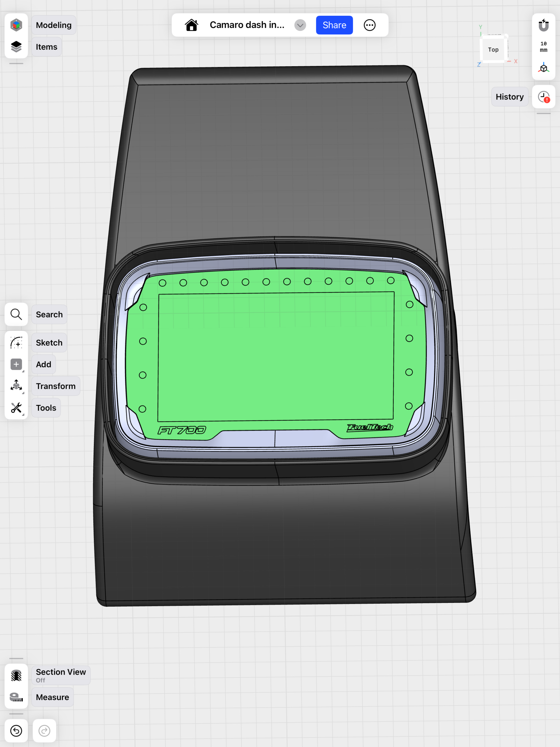Screen dimensions: 560x747
Task: Toggle the snapping magnet icon
Action: (x=543, y=25)
